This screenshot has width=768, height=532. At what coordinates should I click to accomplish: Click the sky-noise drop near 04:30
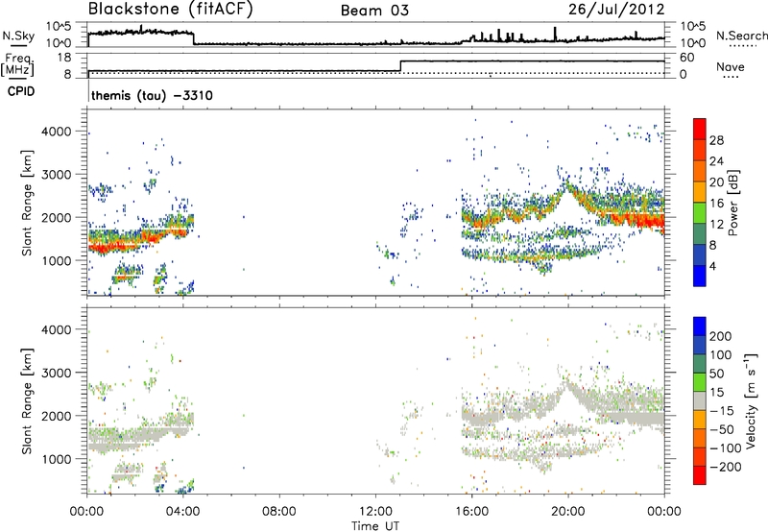[x=194, y=38]
